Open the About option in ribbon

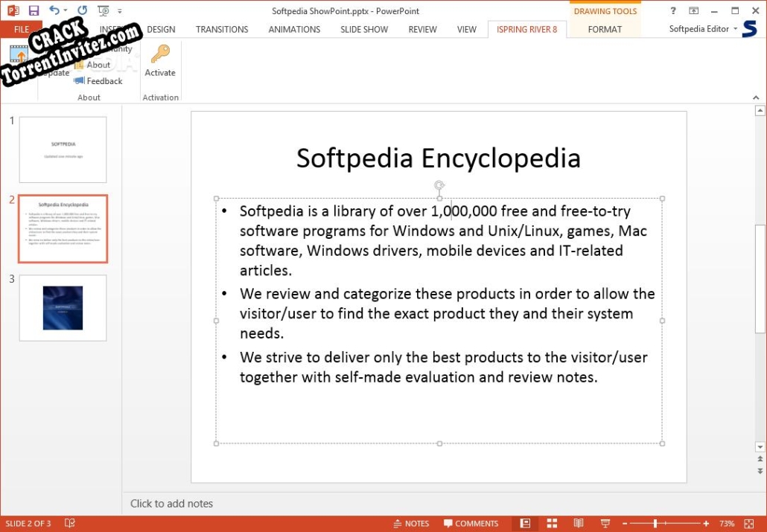(98, 65)
